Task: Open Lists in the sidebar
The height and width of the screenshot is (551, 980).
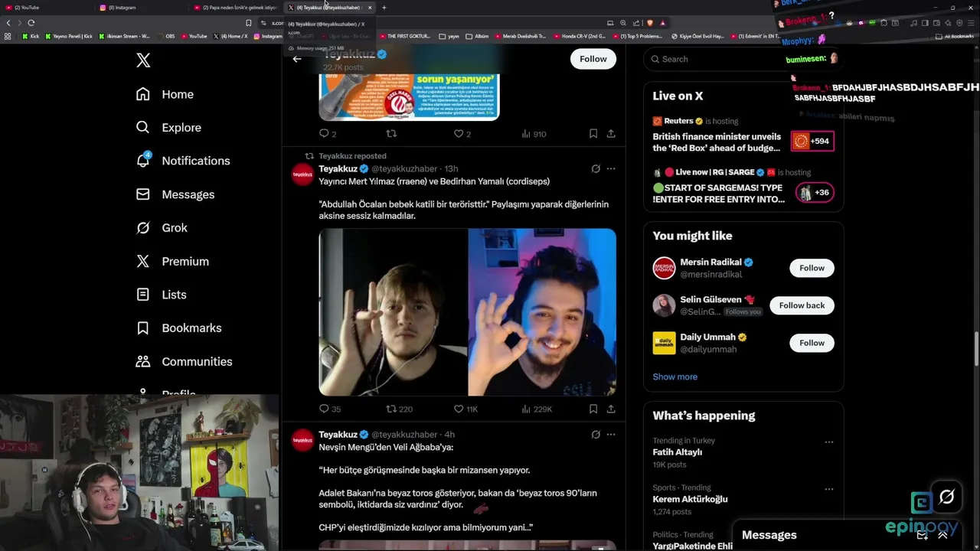Action: pyautogui.click(x=161, y=295)
